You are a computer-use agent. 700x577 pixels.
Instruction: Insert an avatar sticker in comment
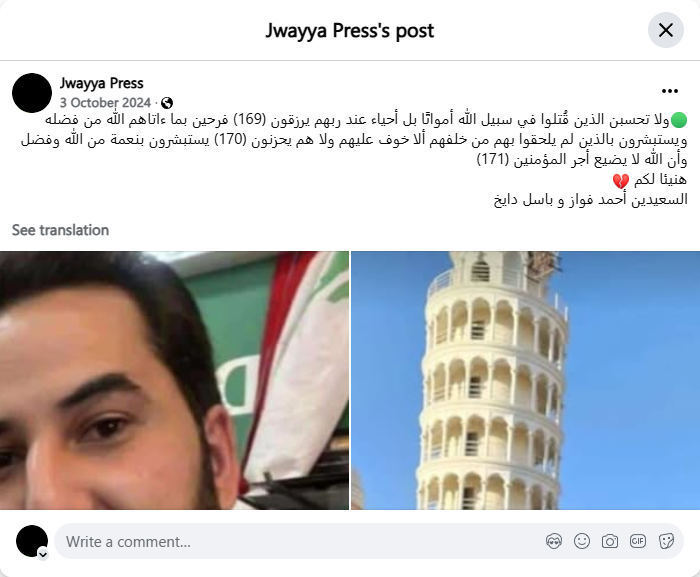tap(554, 541)
